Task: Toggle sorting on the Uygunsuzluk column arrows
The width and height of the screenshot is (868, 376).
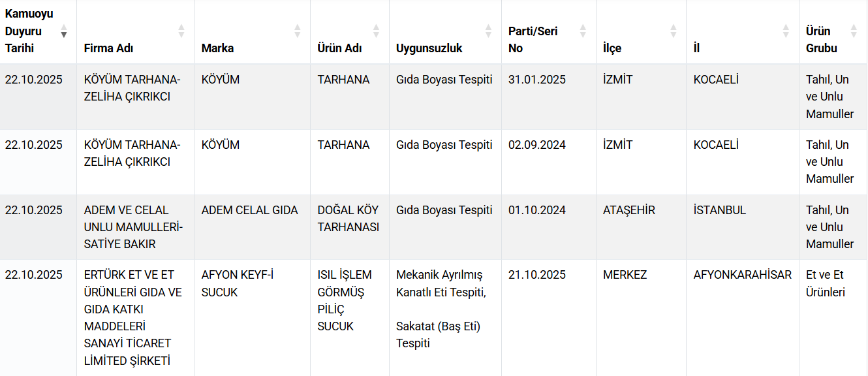Action: coord(488,31)
